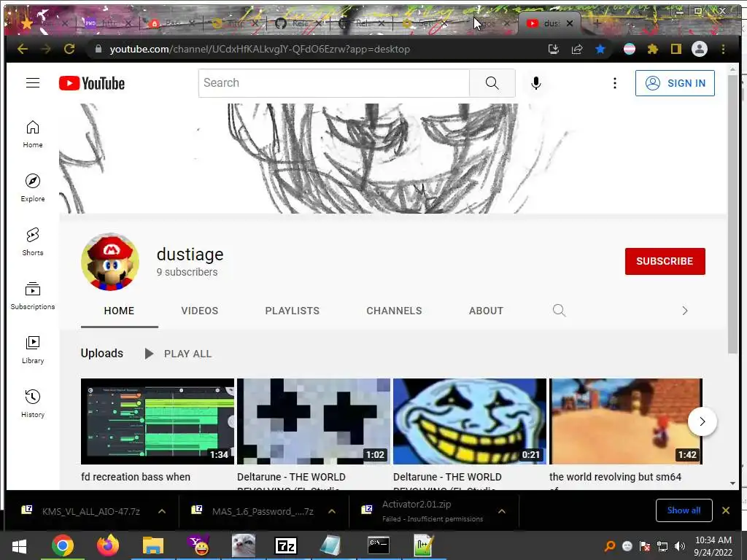The width and height of the screenshot is (747, 560).
Task: Open the YouTube hamburger guide menu
Action: coord(32,83)
